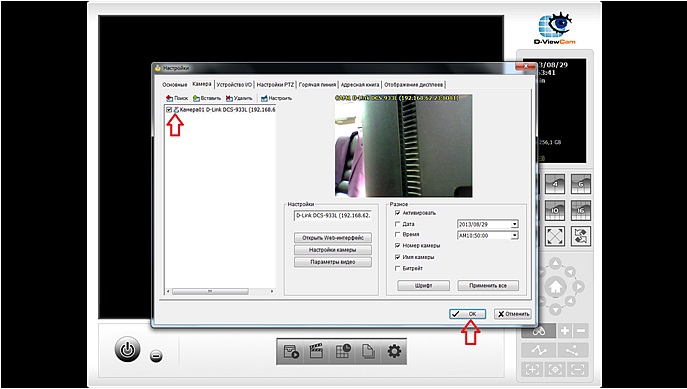Confirm with the OK button
This screenshot has width=687, height=389.
[467, 314]
